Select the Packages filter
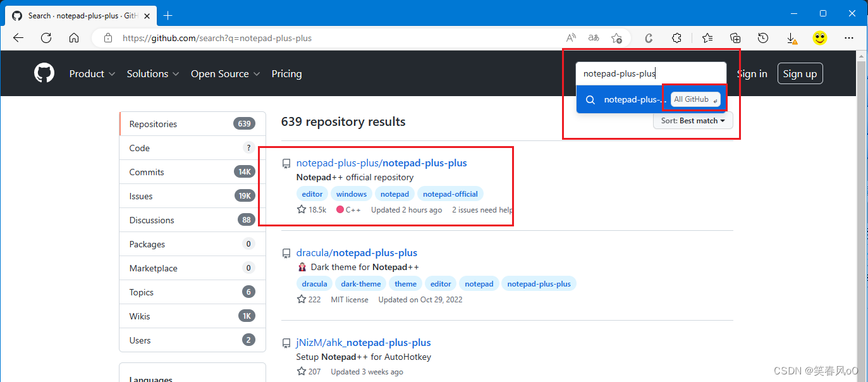Screen dimensions: 868x382 192,244
